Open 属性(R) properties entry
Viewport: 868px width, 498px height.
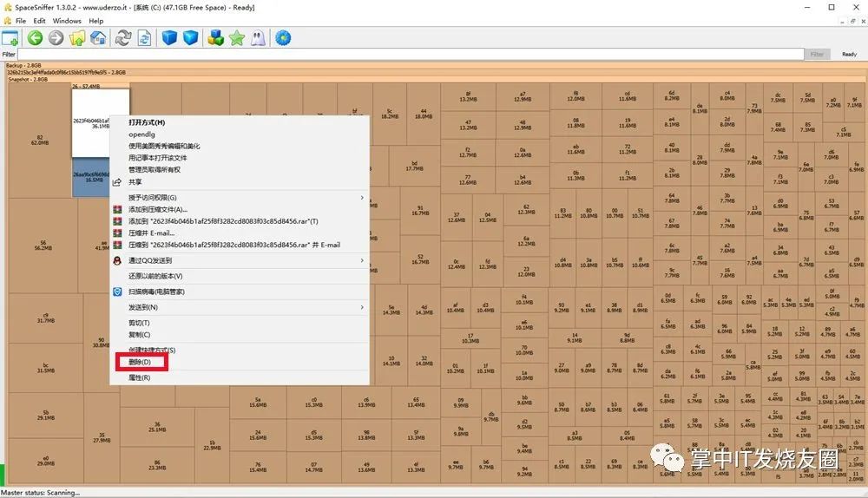(139, 378)
